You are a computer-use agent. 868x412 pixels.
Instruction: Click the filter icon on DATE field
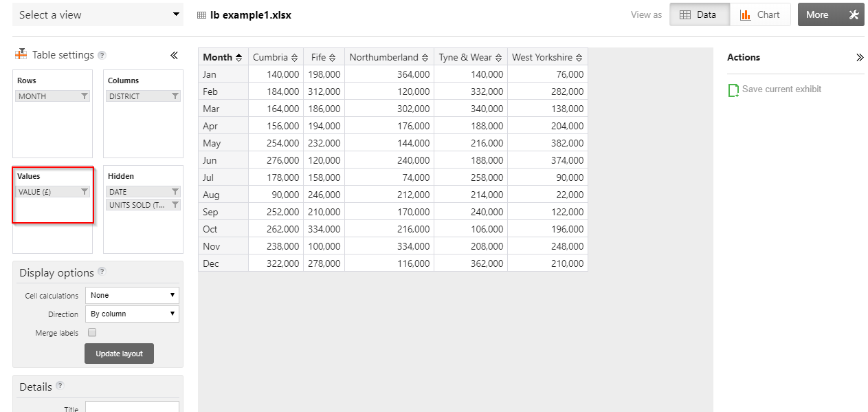175,192
